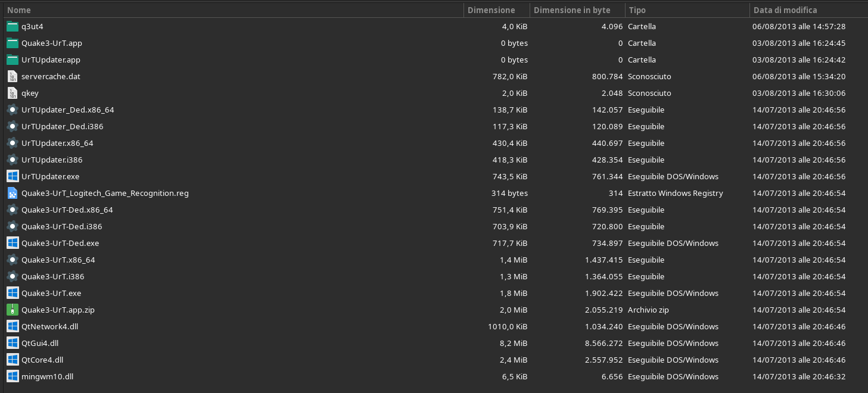The height and width of the screenshot is (393, 868).
Task: Select the Quake3-UrT.x86_64 file name
Action: tap(58, 260)
